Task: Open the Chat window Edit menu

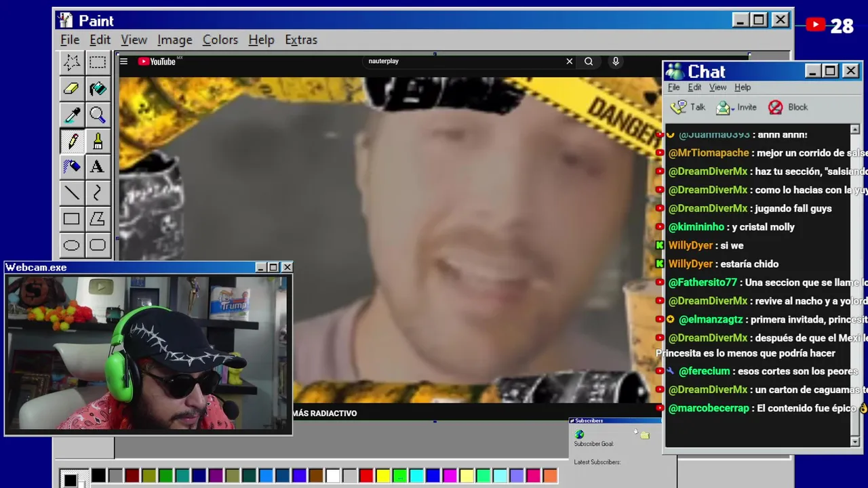Action: 694,87
